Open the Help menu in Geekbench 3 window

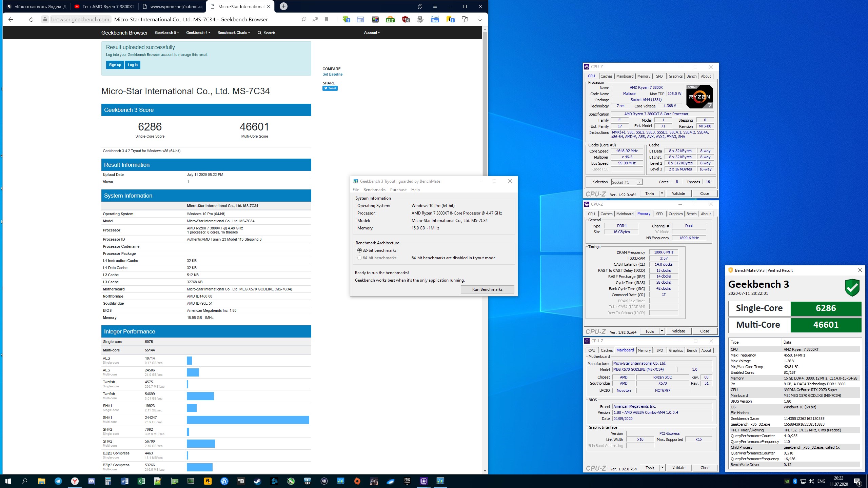tap(415, 190)
